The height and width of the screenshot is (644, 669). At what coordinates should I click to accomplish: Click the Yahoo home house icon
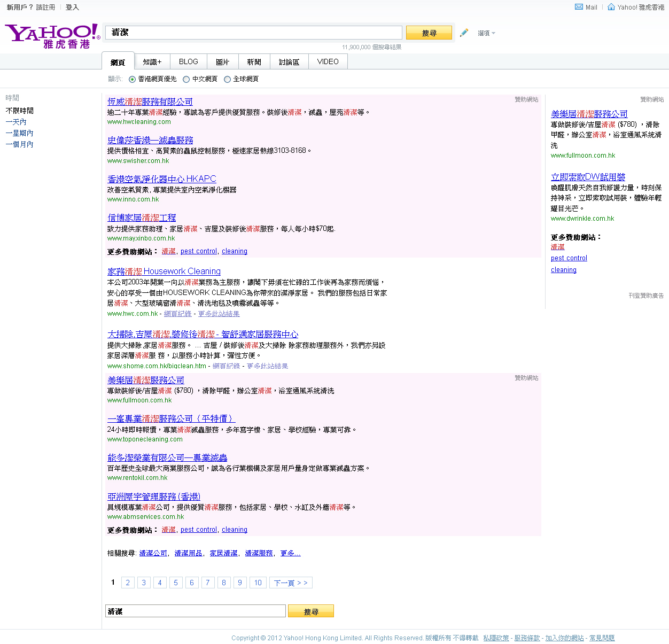point(611,7)
